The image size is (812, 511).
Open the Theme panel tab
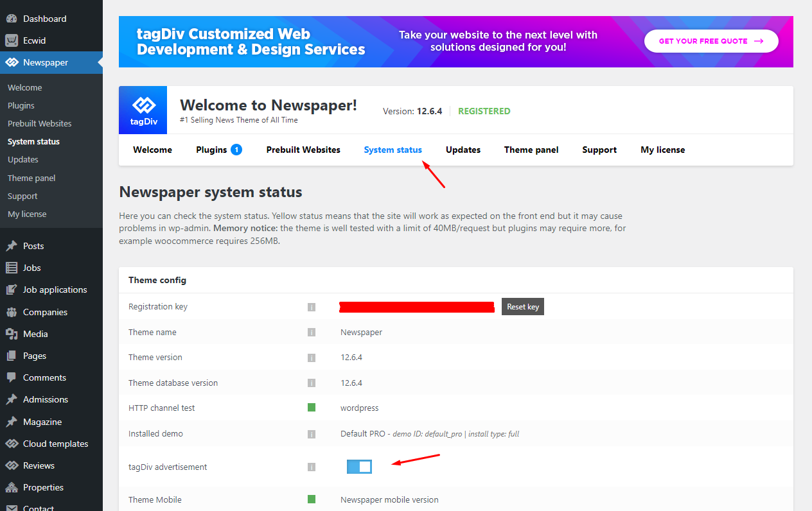(x=531, y=150)
